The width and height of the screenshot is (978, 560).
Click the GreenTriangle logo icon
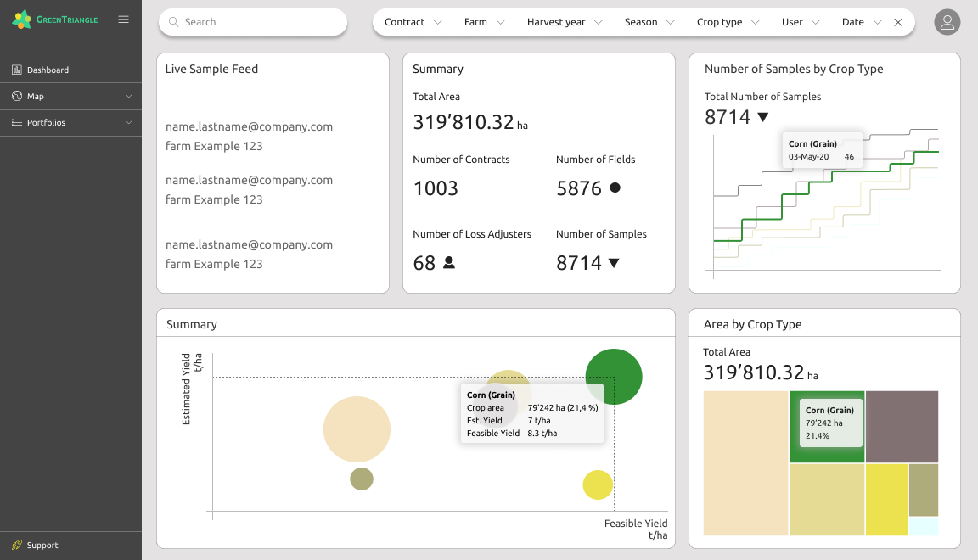[x=22, y=20]
